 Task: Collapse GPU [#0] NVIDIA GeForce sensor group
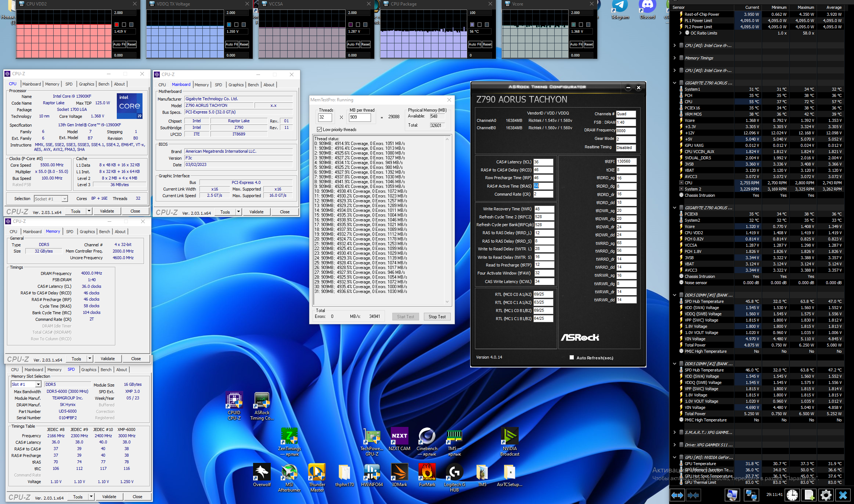(x=674, y=457)
